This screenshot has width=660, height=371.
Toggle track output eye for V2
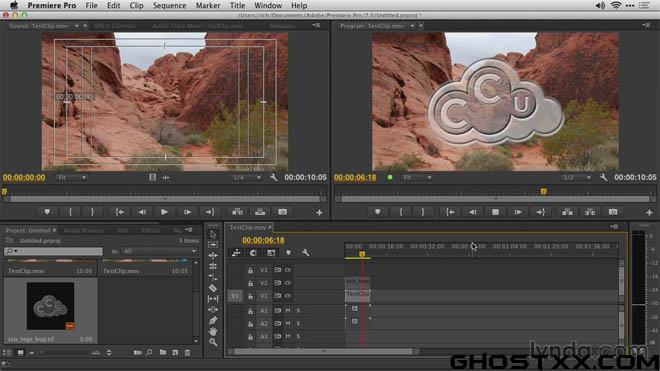[x=288, y=283]
